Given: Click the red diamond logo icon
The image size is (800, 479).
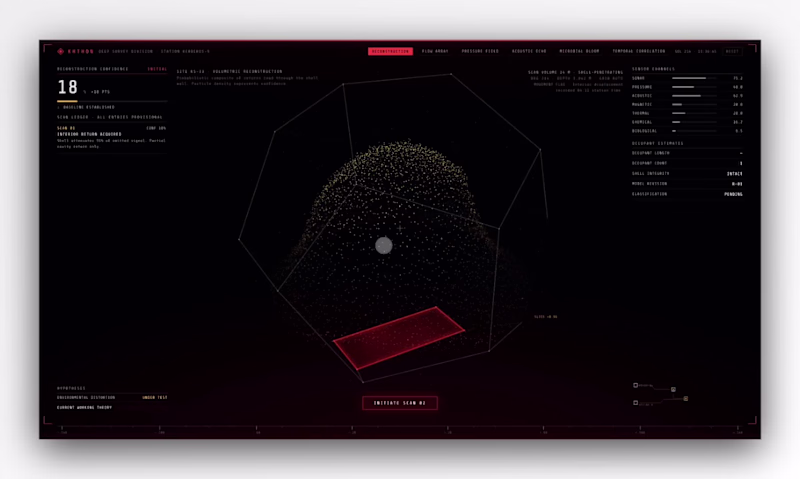Looking at the screenshot, I should (x=61, y=52).
